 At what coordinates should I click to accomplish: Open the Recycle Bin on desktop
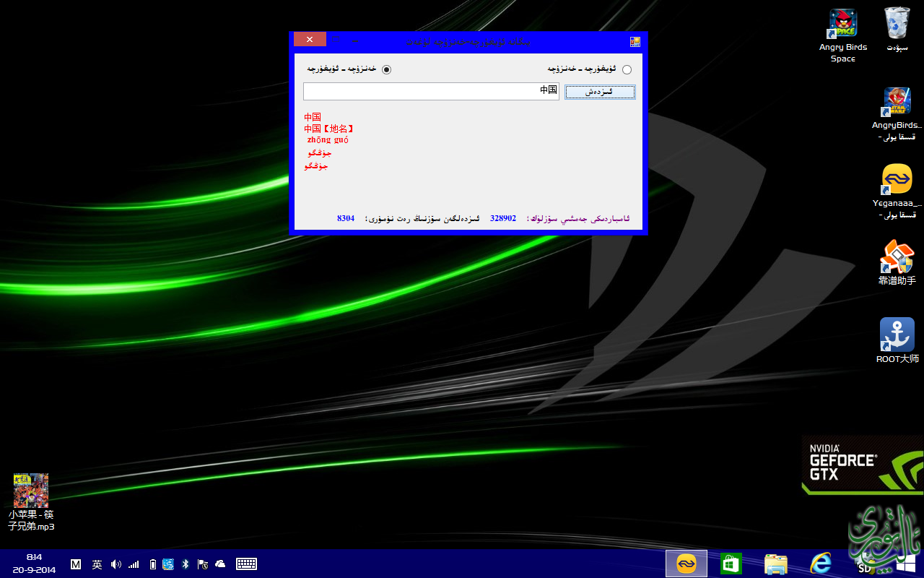tap(897, 25)
